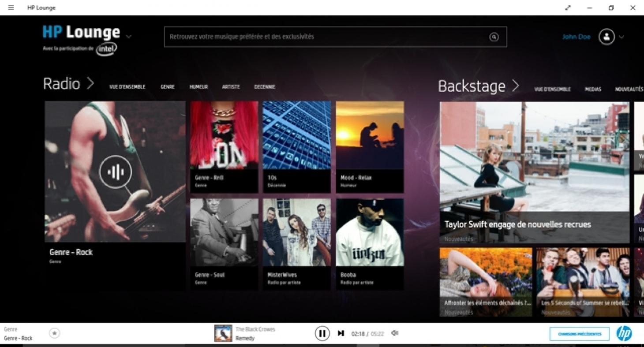Screen dimensions: 644x347
Task: Expand the account dropdown next to avatar
Action: [x=622, y=37]
